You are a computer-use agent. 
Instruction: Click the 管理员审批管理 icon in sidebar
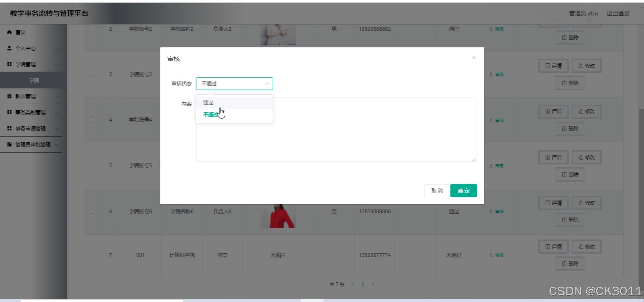[x=9, y=144]
